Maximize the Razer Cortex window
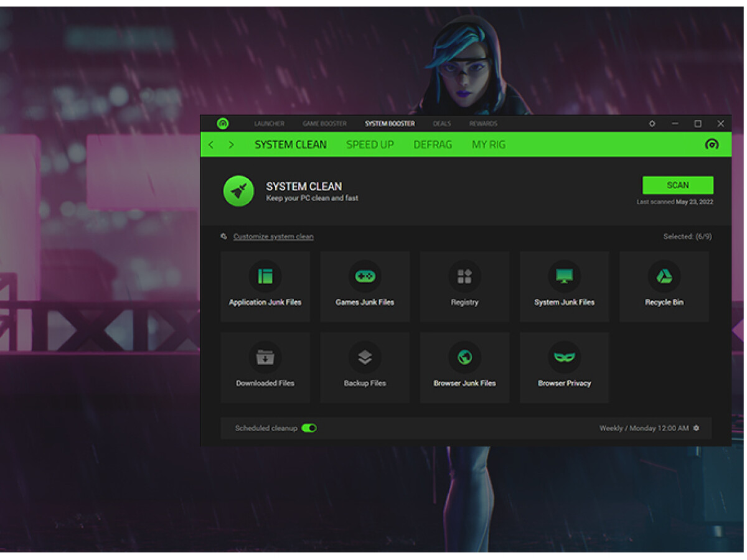Image resolution: width=747 pixels, height=560 pixels. point(698,124)
